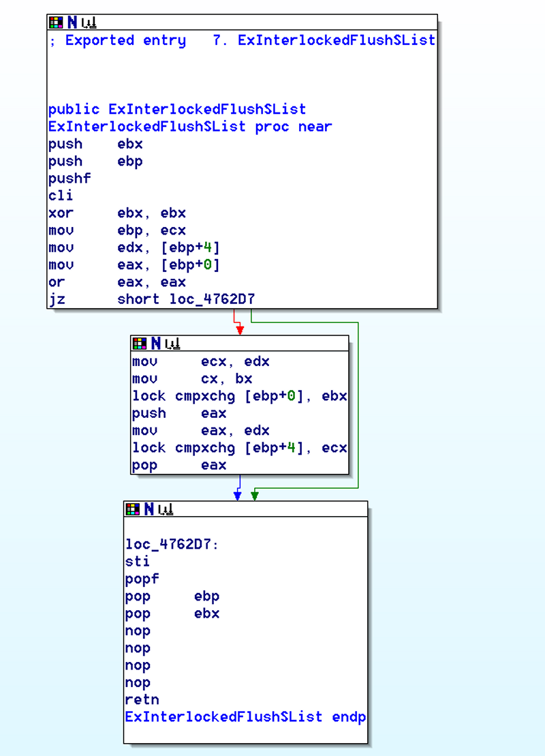Click 'public ExInterlockedFlushSList' line

click(177, 110)
